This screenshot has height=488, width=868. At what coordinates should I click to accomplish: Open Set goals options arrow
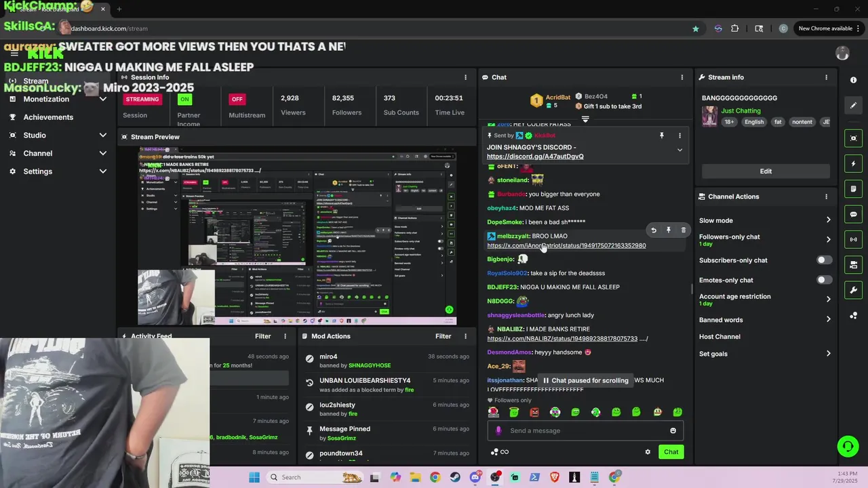point(828,354)
